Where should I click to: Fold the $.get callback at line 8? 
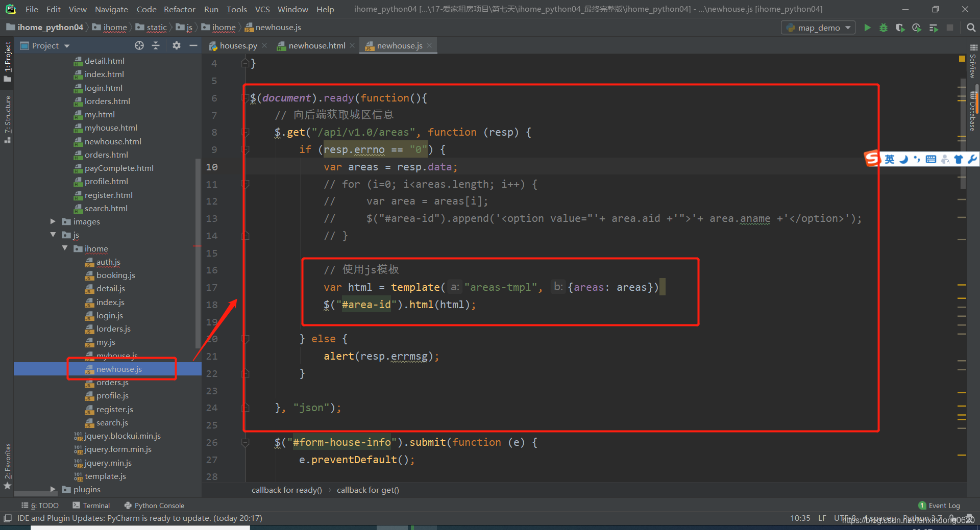coord(245,132)
